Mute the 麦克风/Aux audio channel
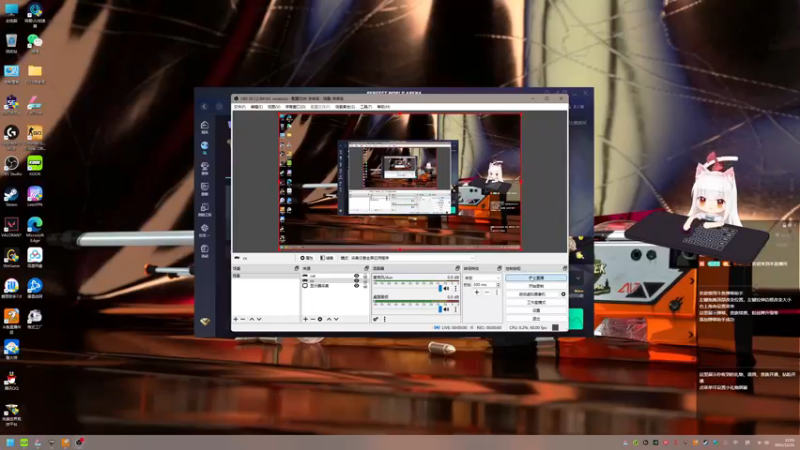Viewport: 800px width, 450px height. tap(447, 289)
